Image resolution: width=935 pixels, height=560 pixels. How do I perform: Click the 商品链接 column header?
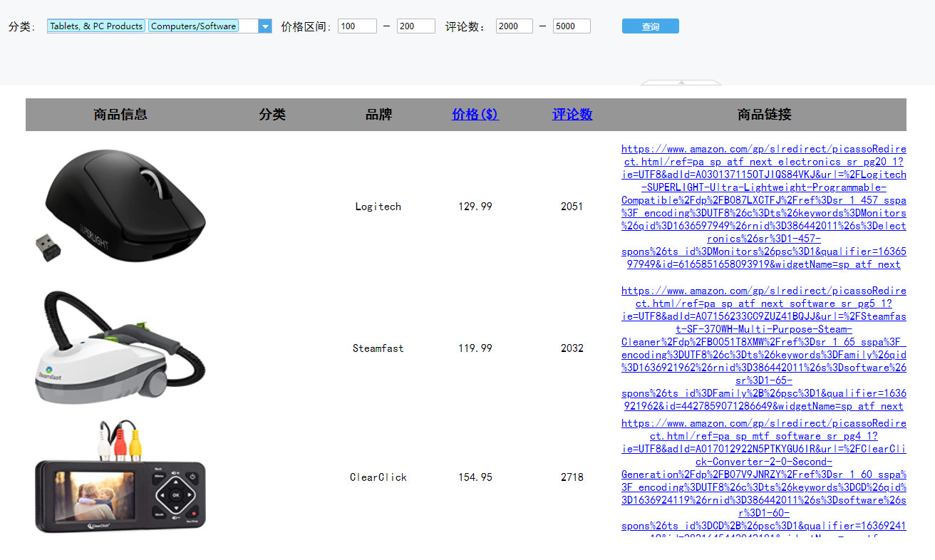(765, 114)
